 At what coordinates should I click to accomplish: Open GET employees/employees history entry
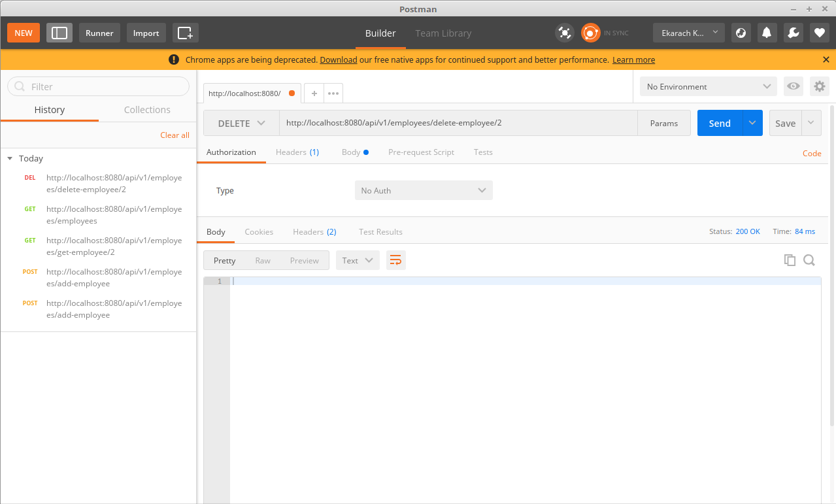click(98, 215)
